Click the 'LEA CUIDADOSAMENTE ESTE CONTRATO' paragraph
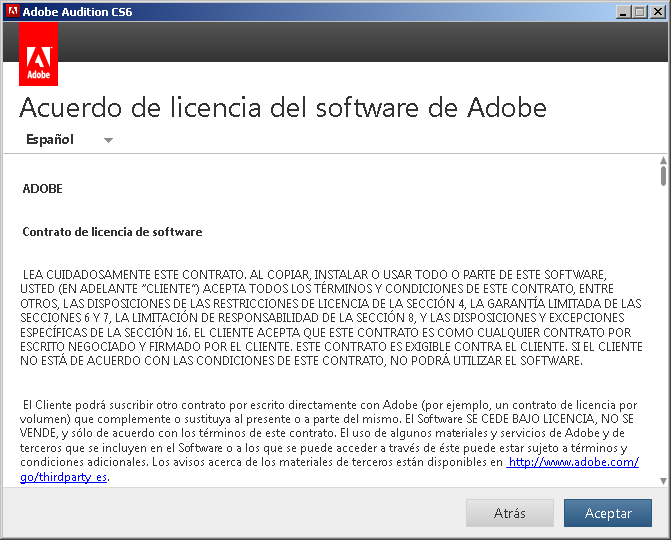 pyautogui.click(x=331, y=317)
